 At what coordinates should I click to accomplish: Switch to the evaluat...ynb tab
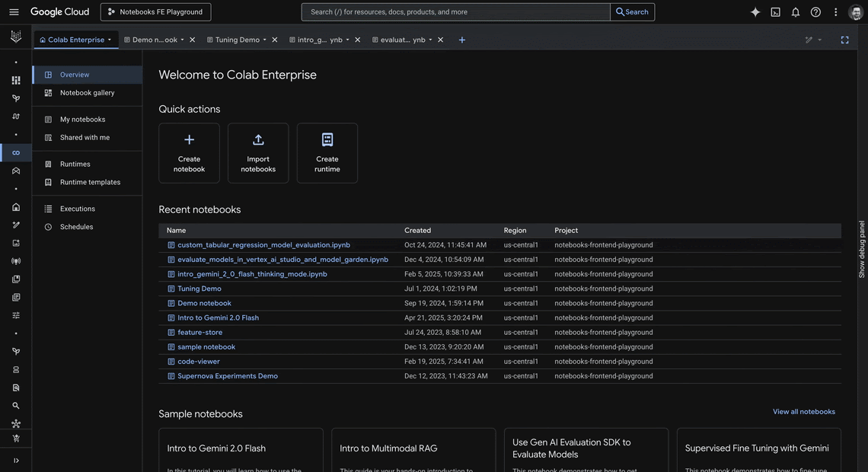(403, 40)
